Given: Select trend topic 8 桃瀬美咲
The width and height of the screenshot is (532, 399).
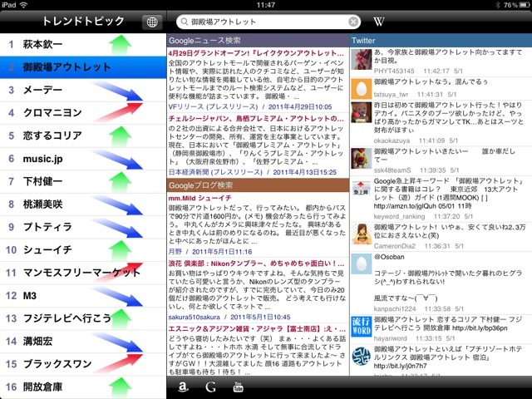Looking at the screenshot, I should coord(83,204).
